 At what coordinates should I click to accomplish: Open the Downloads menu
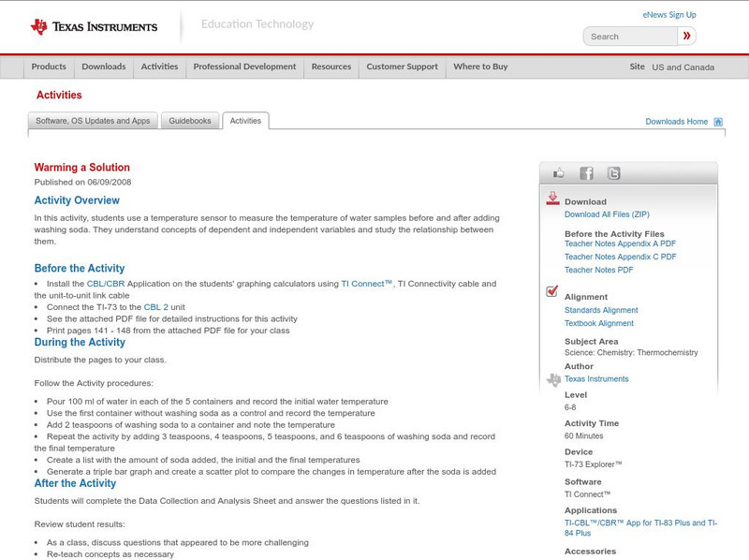104,66
